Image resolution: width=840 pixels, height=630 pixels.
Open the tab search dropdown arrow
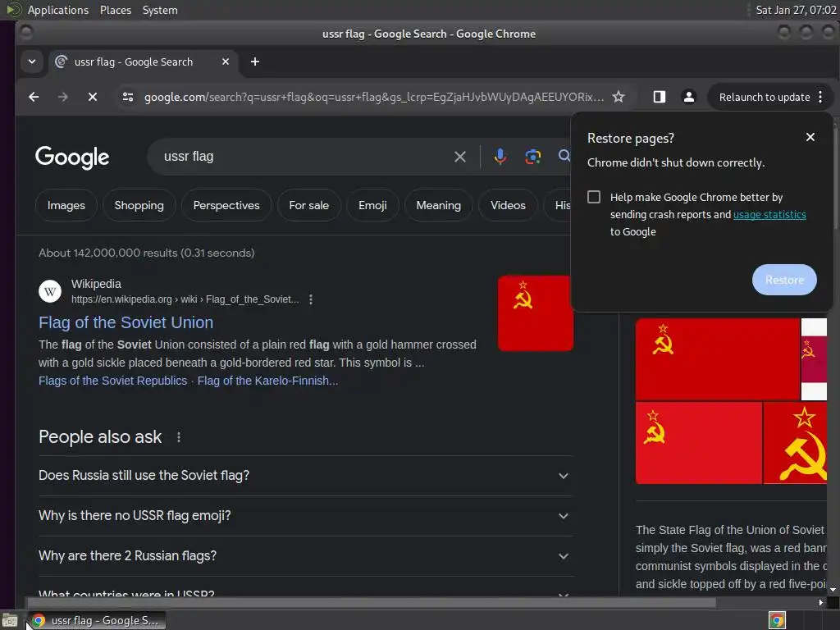point(32,62)
